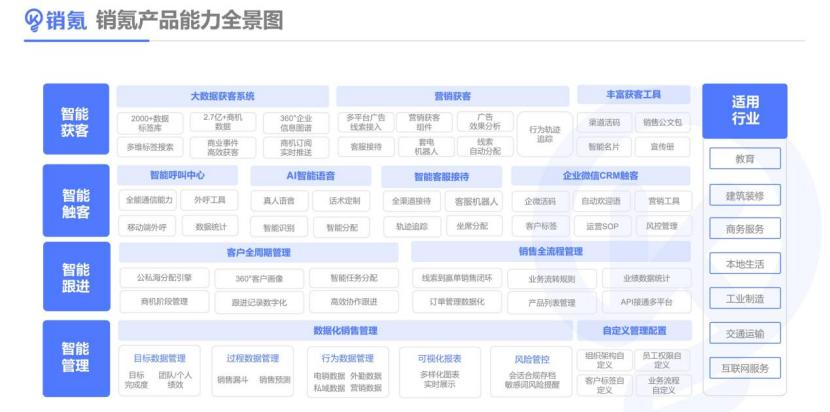
Task: Open the AI智能语音 section header
Action: click(x=310, y=175)
